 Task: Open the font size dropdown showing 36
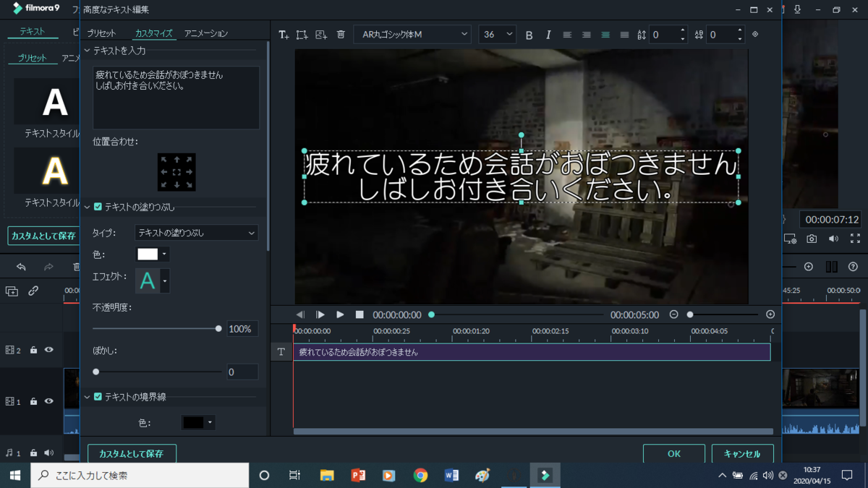497,35
